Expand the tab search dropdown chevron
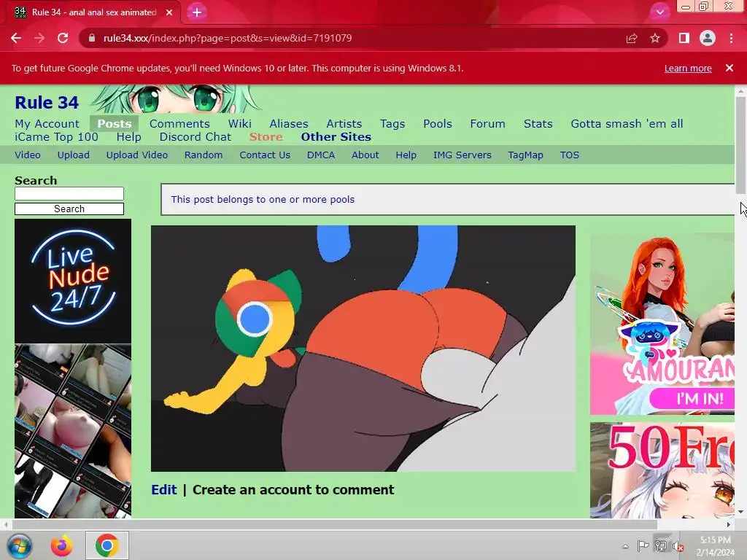The image size is (747, 560). (659, 12)
